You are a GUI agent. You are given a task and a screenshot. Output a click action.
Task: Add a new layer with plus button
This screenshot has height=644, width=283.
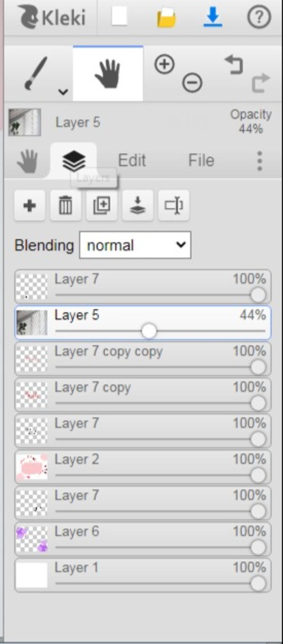[x=30, y=205]
